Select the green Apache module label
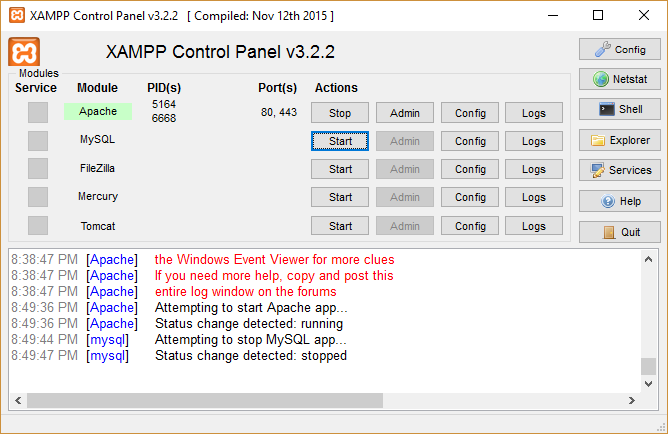The height and width of the screenshot is (434, 668). click(x=98, y=111)
